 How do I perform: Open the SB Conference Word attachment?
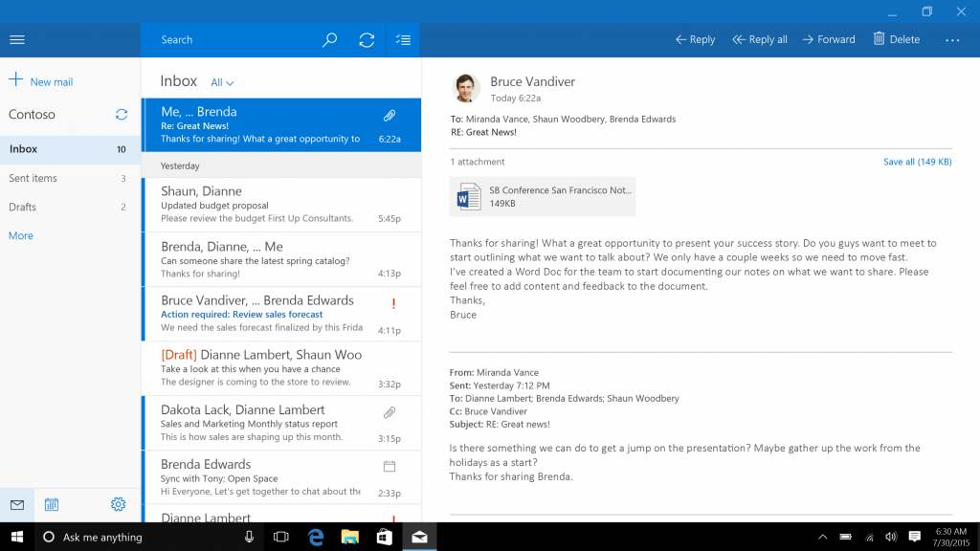point(543,196)
